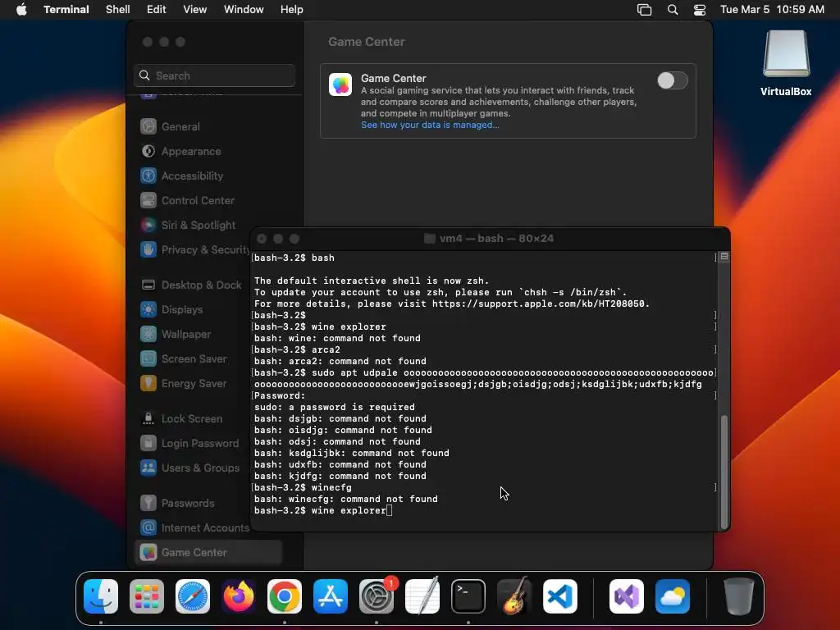Open the Trash in the Dock

(739, 596)
